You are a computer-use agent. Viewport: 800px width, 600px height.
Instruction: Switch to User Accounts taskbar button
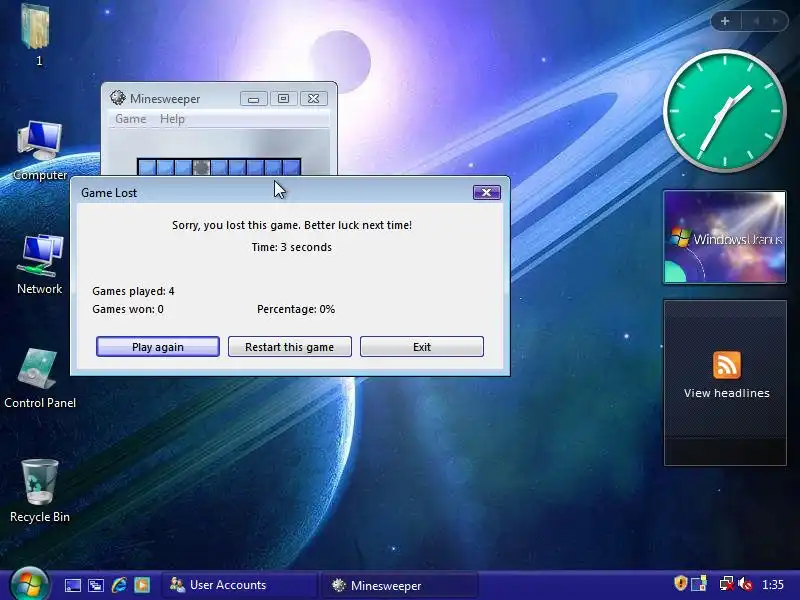[x=240, y=585]
